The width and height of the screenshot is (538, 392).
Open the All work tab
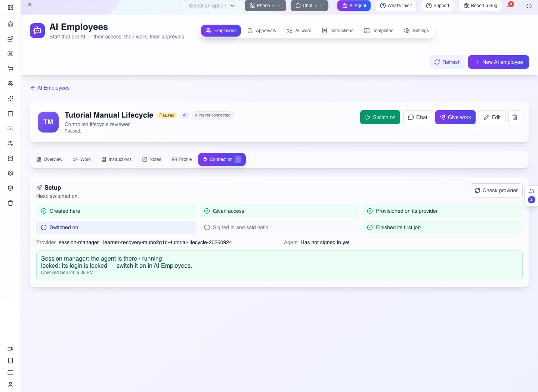click(x=299, y=31)
